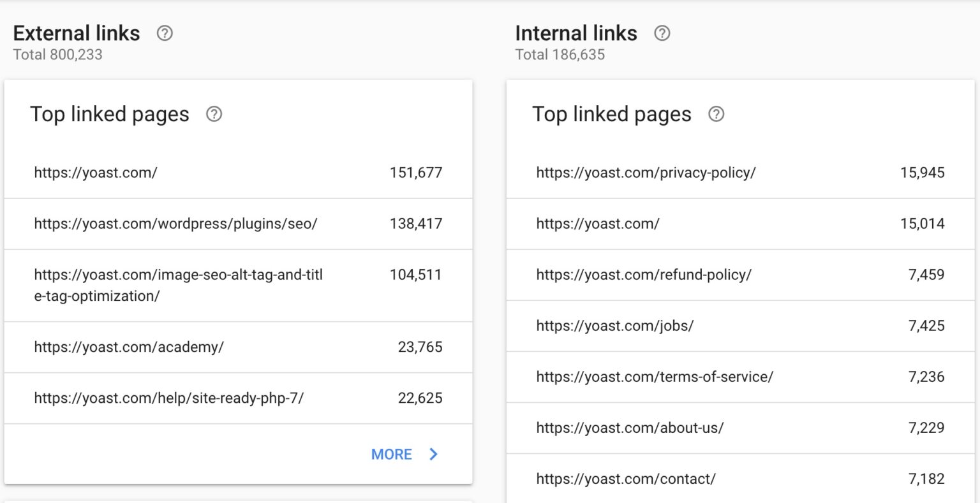Click the chevron arrow beside MORE
This screenshot has height=503, width=980.
pos(434,454)
